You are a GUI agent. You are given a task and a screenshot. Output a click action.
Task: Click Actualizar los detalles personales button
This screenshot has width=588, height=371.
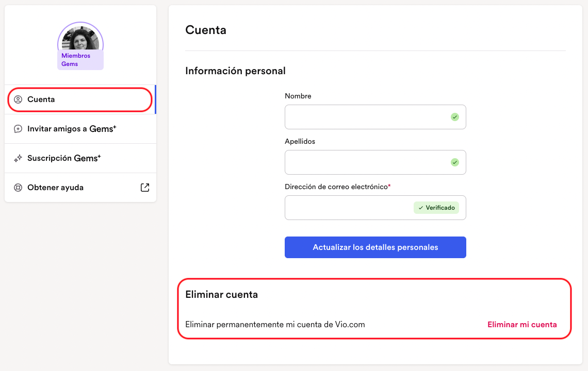pyautogui.click(x=375, y=247)
